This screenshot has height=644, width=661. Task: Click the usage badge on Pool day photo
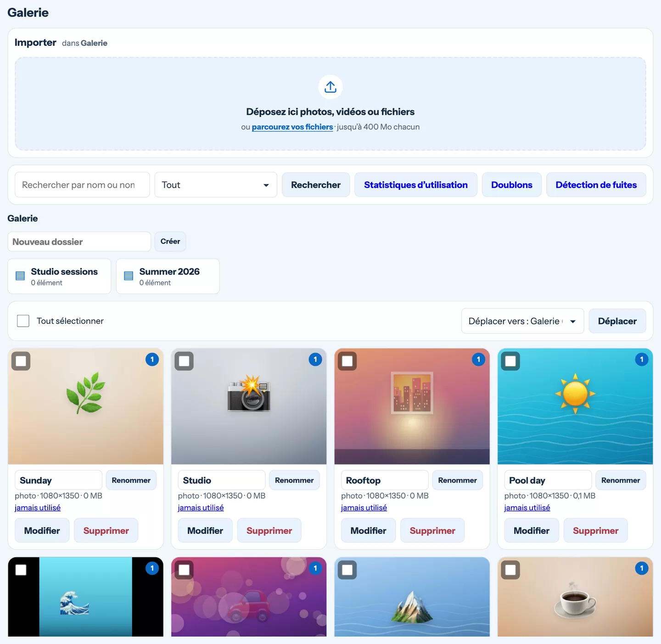click(642, 360)
